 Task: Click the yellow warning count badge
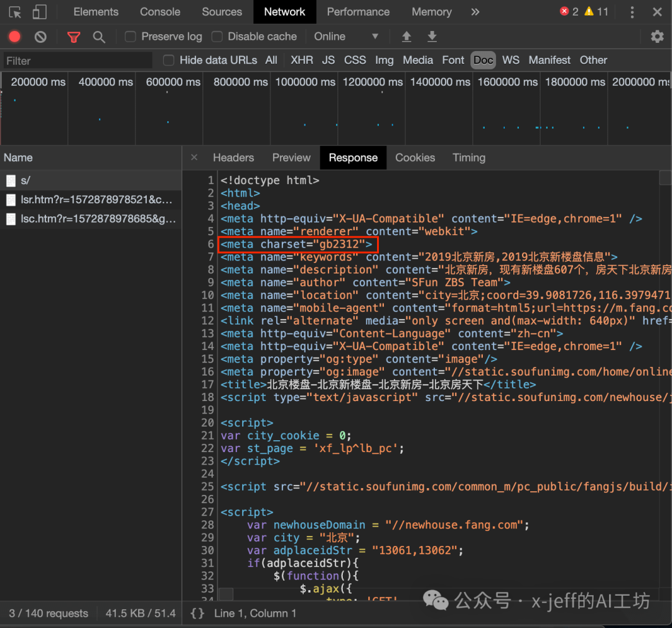coord(597,12)
